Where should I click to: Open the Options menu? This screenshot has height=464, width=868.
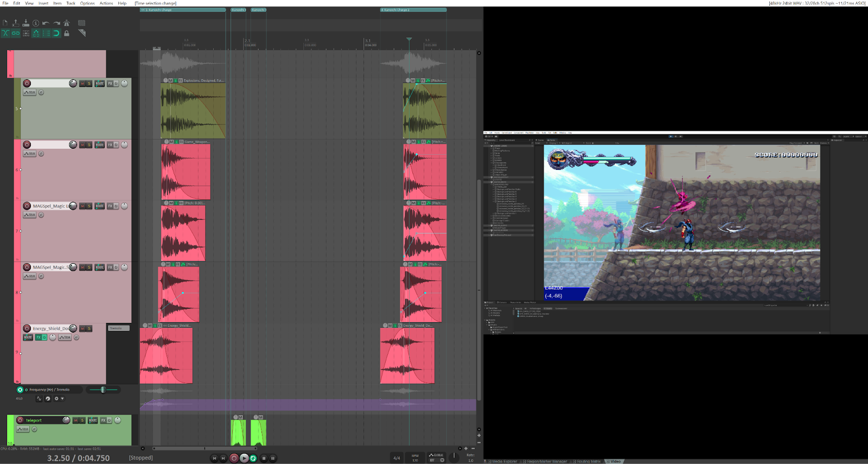pyautogui.click(x=87, y=3)
